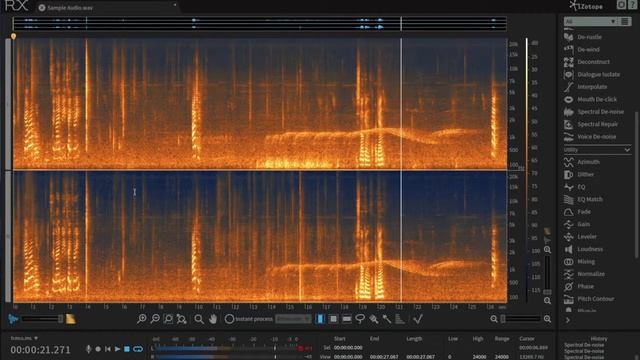Open the Azimuth module

tap(582, 162)
